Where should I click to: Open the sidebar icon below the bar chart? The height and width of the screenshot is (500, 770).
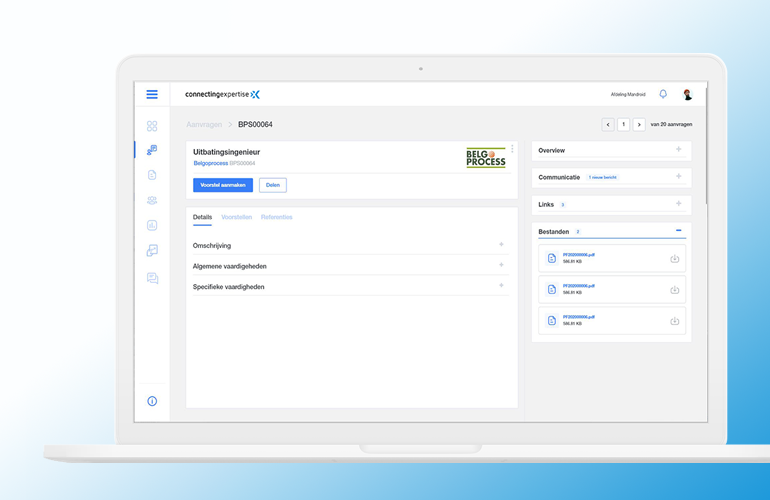[152, 250]
